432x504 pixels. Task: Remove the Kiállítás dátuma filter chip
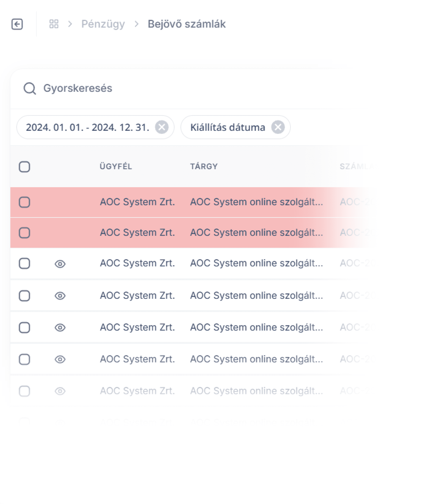coord(278,127)
